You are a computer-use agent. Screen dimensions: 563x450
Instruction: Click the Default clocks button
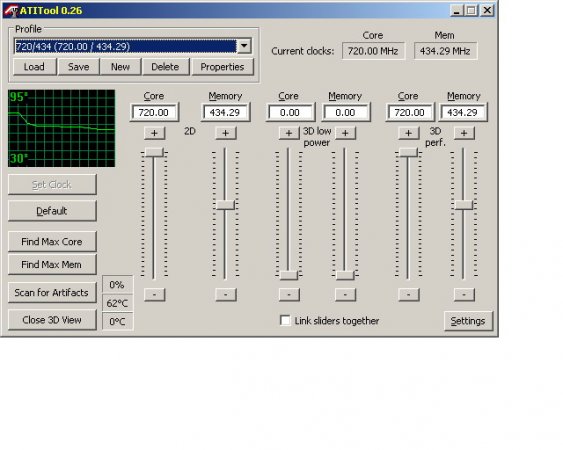coord(52,211)
